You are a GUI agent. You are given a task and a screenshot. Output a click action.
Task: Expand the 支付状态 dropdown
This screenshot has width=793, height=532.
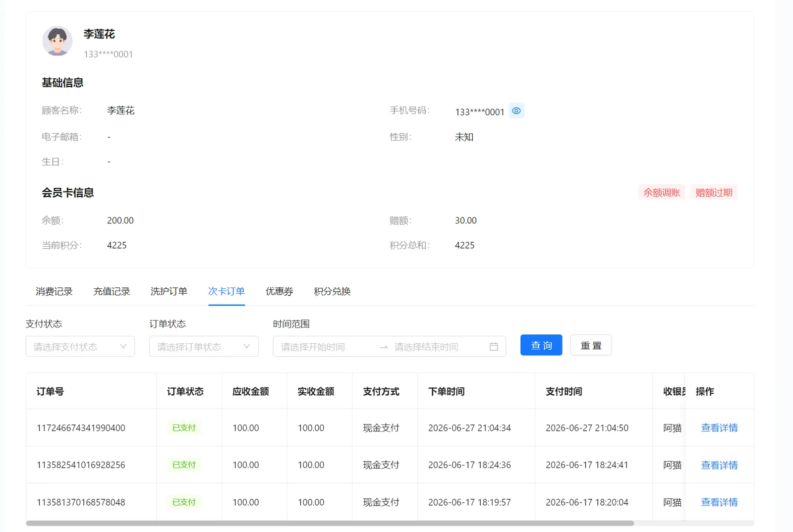click(x=80, y=346)
